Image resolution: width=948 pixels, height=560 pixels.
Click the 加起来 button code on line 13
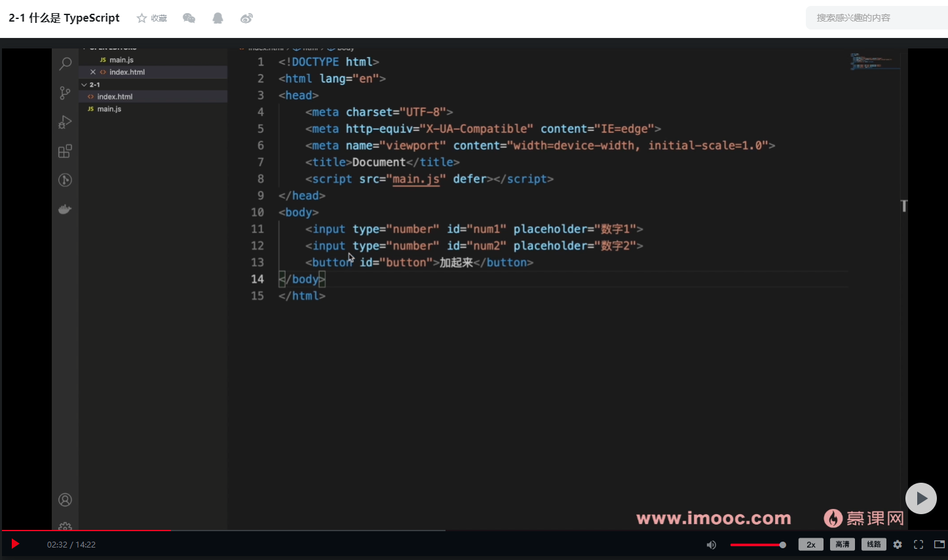(x=419, y=262)
